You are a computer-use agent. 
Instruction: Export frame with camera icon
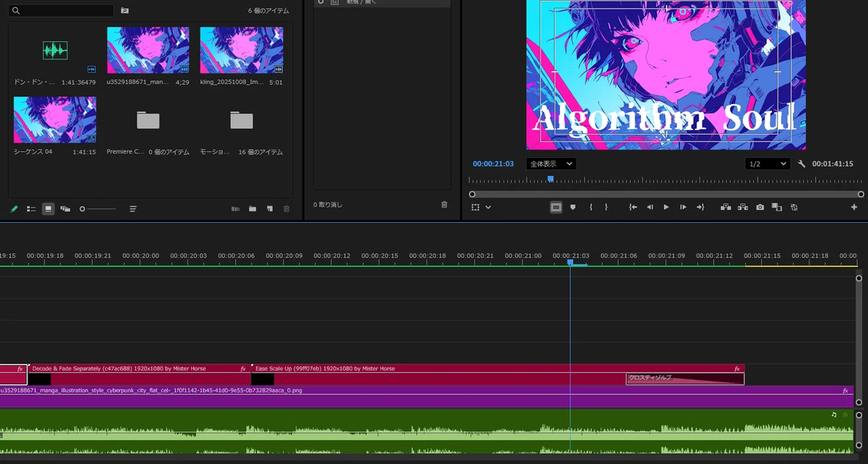(x=760, y=207)
